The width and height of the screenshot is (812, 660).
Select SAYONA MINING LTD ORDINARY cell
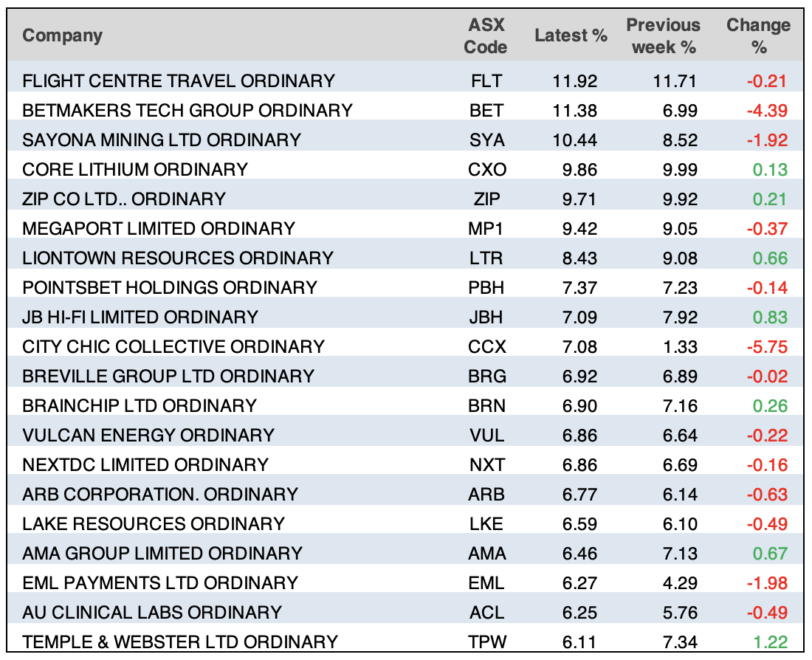click(162, 140)
